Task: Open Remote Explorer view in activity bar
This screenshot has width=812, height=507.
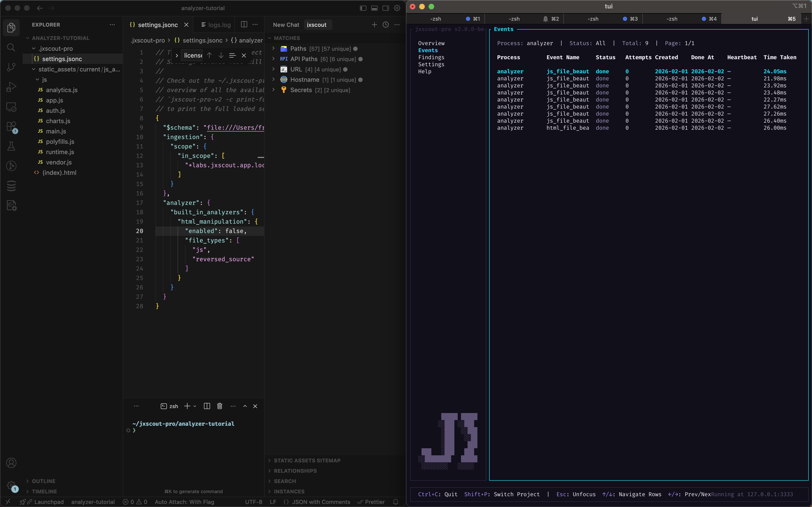Action: point(11,107)
